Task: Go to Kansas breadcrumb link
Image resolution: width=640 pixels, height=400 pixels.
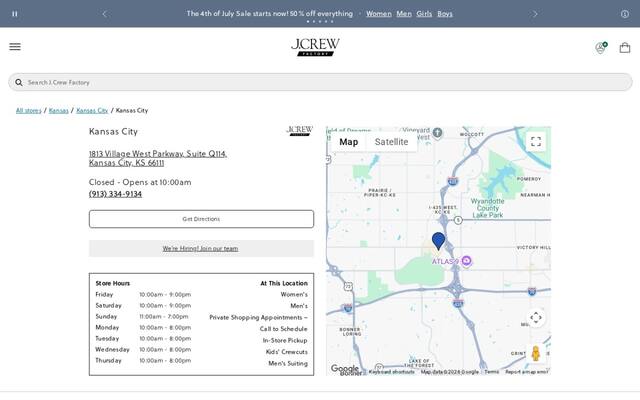Action: point(58,111)
